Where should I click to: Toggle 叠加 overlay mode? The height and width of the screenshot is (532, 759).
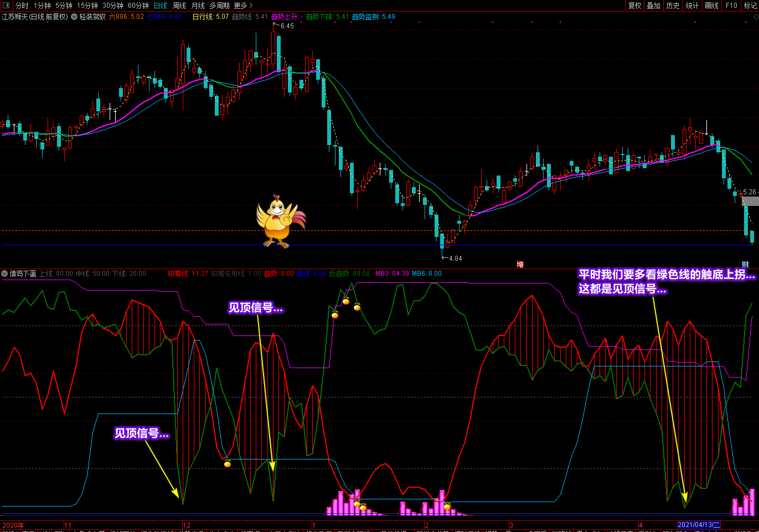click(x=654, y=6)
